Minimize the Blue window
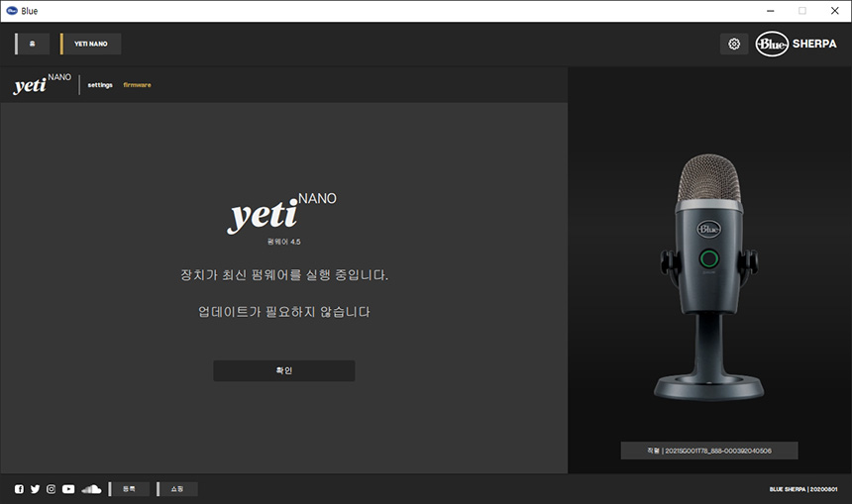852x504 pixels. coord(770,11)
